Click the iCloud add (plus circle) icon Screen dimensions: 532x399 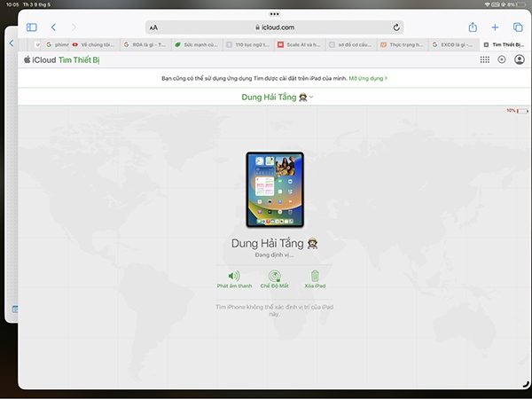click(502, 59)
